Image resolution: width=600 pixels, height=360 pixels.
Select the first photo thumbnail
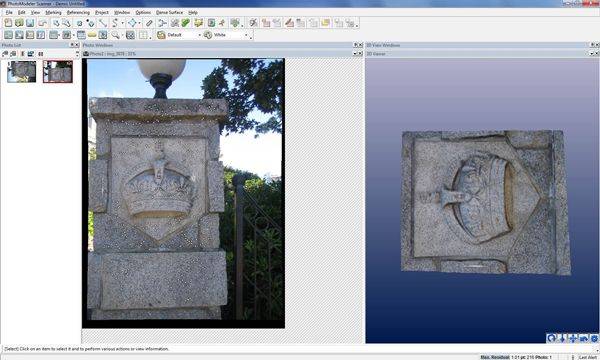21,72
